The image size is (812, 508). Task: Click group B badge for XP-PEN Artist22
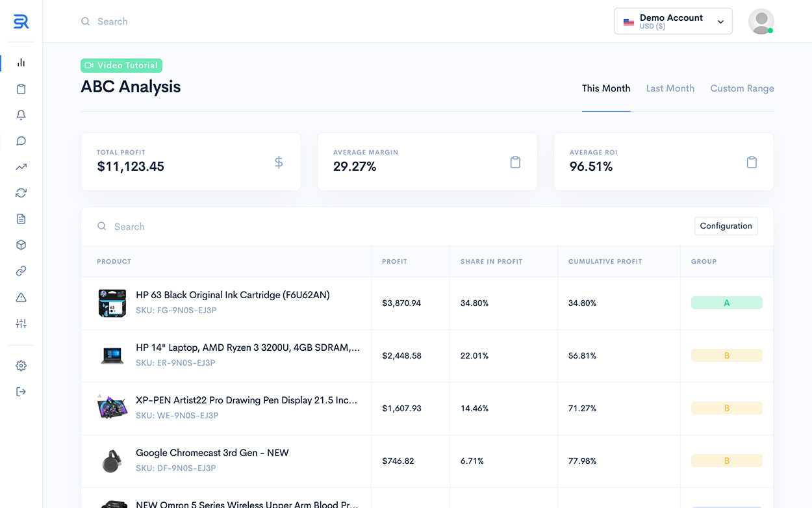727,408
